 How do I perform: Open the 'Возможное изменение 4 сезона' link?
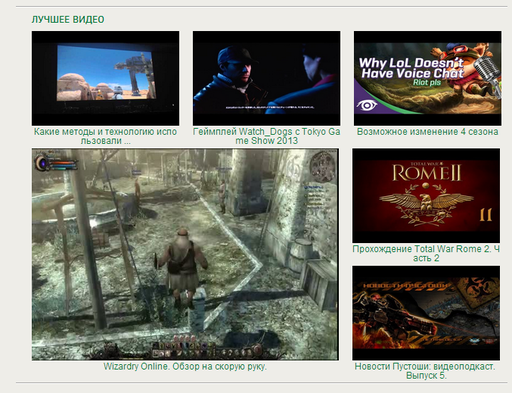pyautogui.click(x=428, y=132)
